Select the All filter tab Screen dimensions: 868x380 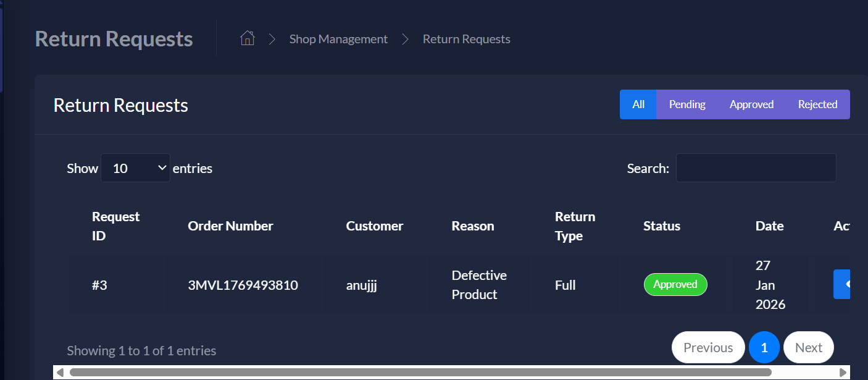click(x=638, y=104)
